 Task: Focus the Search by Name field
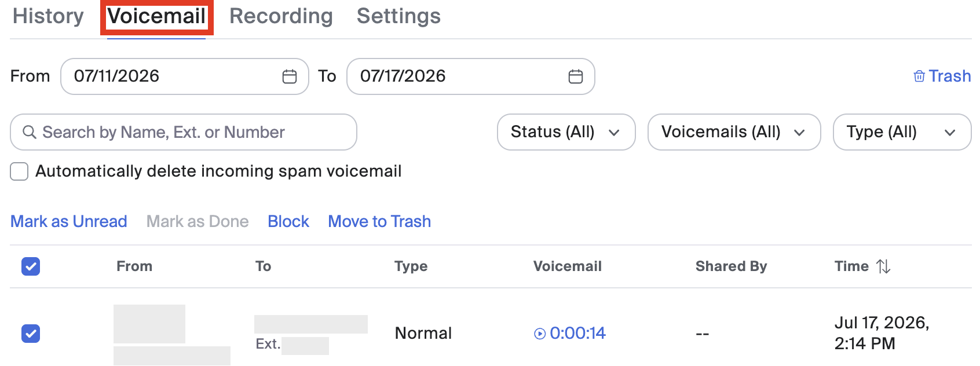(184, 132)
